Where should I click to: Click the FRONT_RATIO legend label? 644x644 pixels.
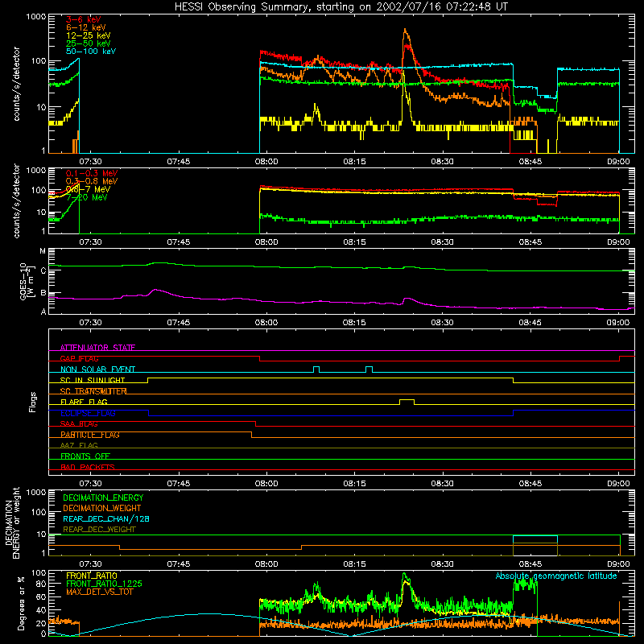[x=92, y=576]
